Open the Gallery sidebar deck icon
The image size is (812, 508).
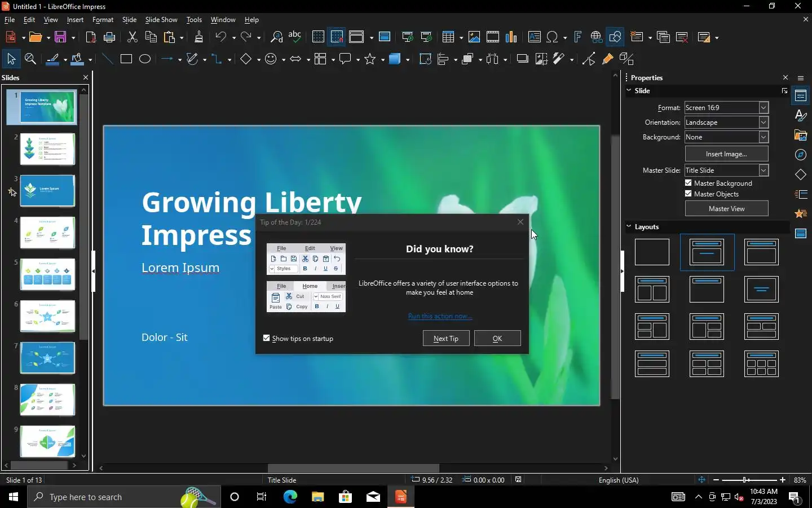pyautogui.click(x=801, y=135)
